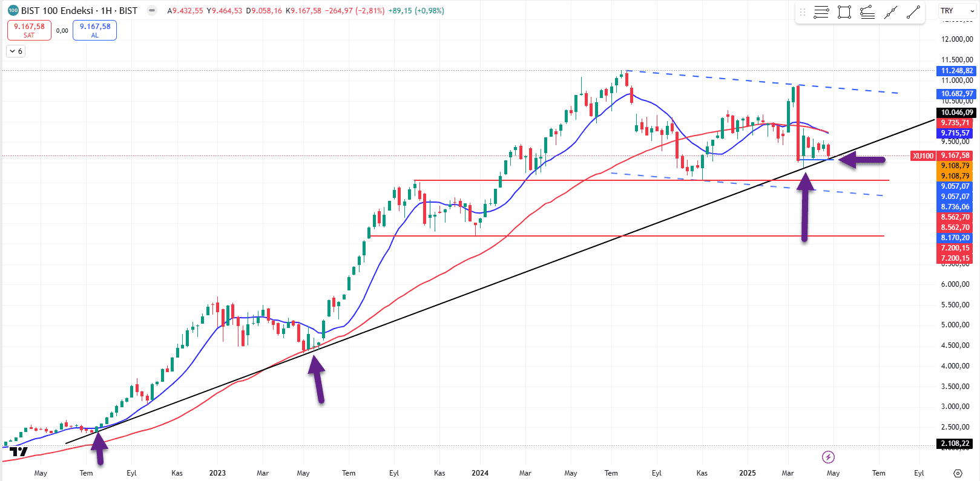Select the horizontal lines drawing tool
This screenshot has height=481, width=980.
(821, 12)
